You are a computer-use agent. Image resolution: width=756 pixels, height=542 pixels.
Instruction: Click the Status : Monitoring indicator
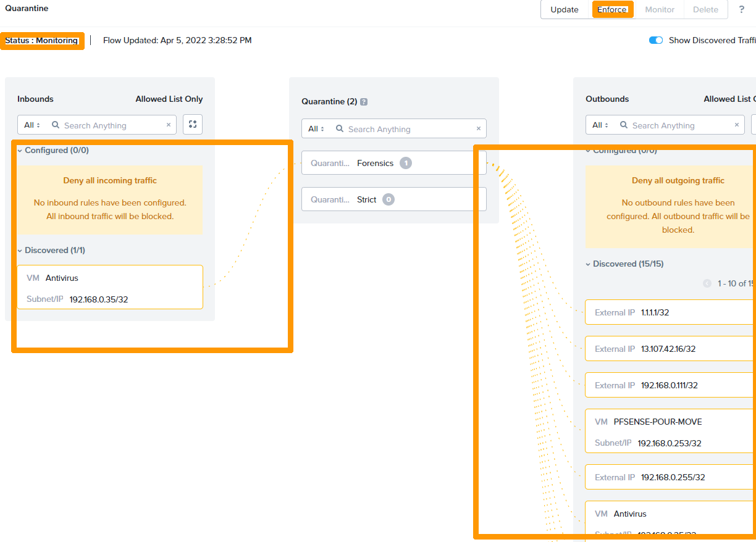point(41,40)
